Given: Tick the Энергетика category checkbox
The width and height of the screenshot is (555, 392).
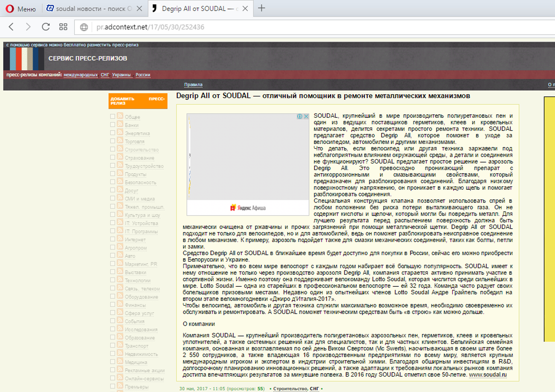Looking at the screenshot, I should click(x=112, y=133).
